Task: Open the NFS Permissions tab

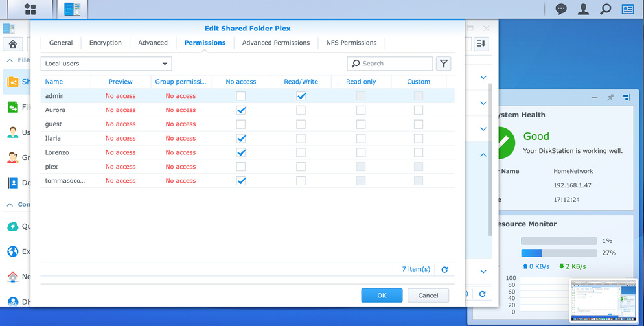Action: pos(352,43)
